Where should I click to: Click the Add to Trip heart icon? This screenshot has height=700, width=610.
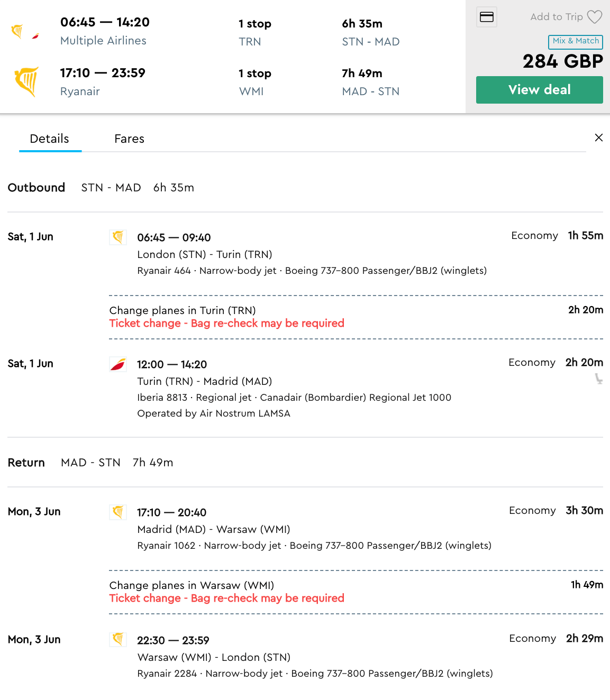[595, 17]
